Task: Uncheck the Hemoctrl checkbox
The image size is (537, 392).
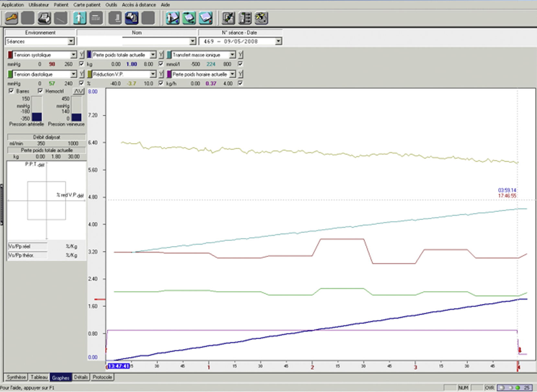Action: [x=40, y=91]
